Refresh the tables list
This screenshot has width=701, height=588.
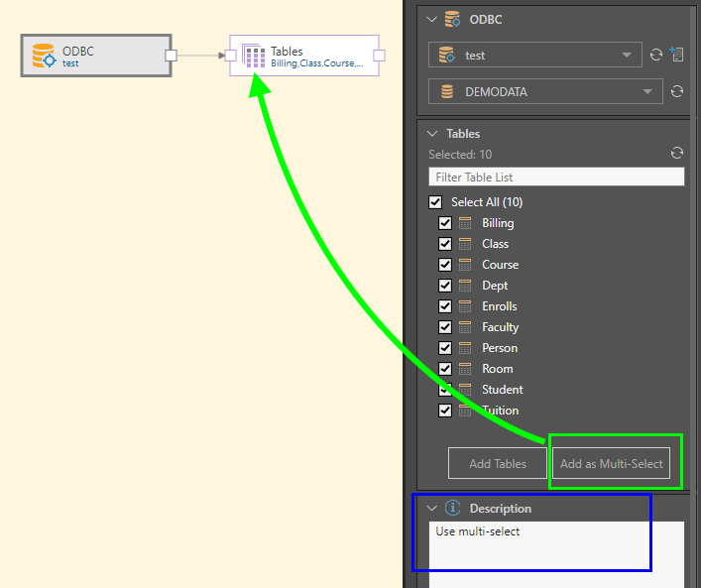(x=677, y=153)
